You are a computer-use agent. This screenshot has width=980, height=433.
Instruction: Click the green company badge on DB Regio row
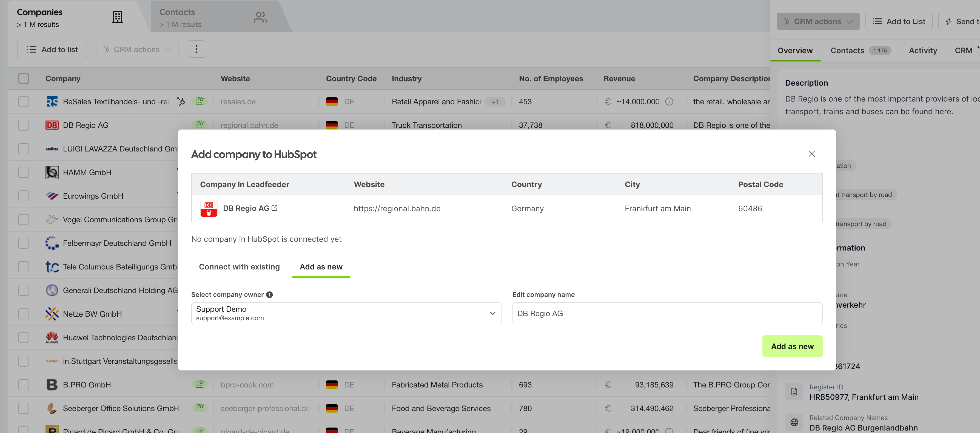click(x=201, y=125)
